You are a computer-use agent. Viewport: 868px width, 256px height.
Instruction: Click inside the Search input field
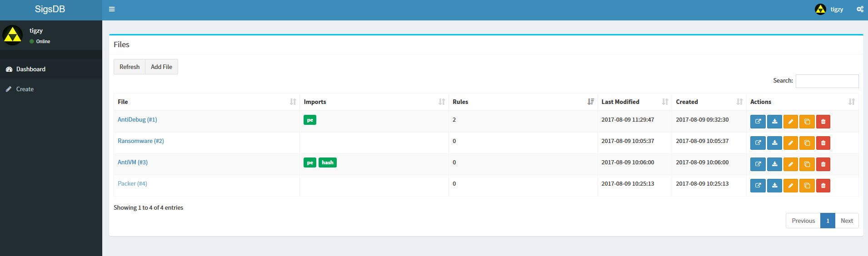[x=827, y=81]
